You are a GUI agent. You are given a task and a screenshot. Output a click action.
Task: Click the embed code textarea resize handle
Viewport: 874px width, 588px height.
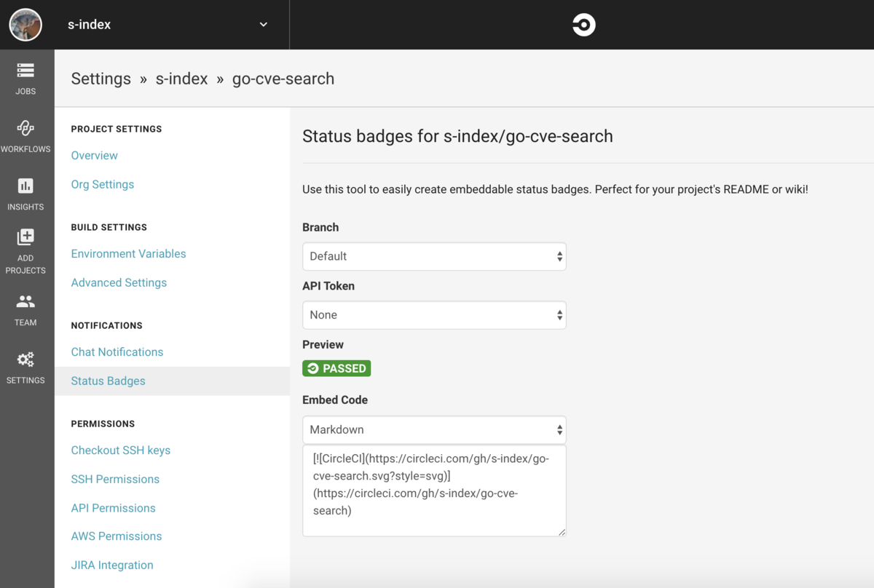point(562,532)
